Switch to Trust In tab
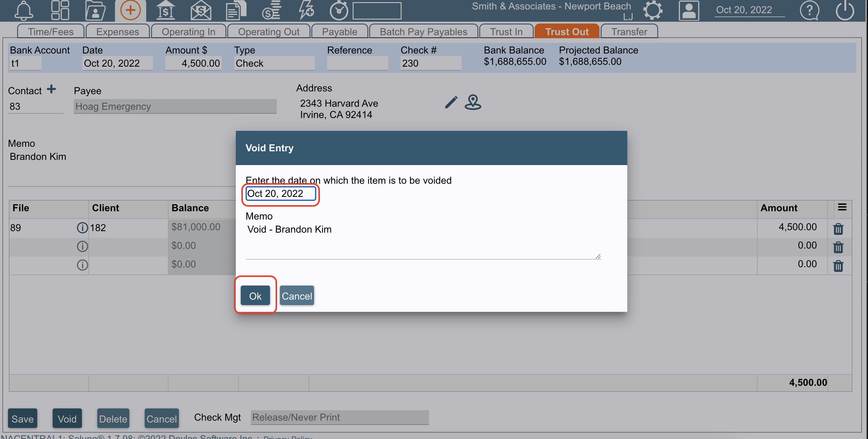 coord(506,31)
